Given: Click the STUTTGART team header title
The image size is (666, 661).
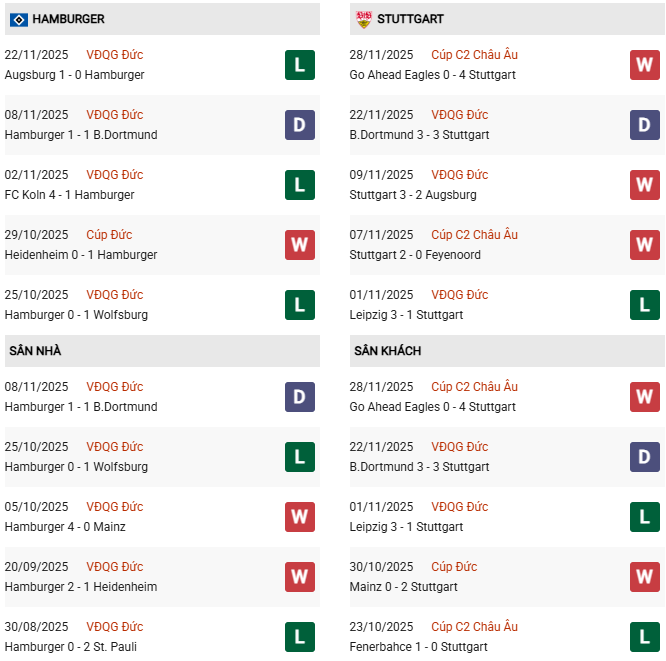Looking at the screenshot, I should point(411,19).
